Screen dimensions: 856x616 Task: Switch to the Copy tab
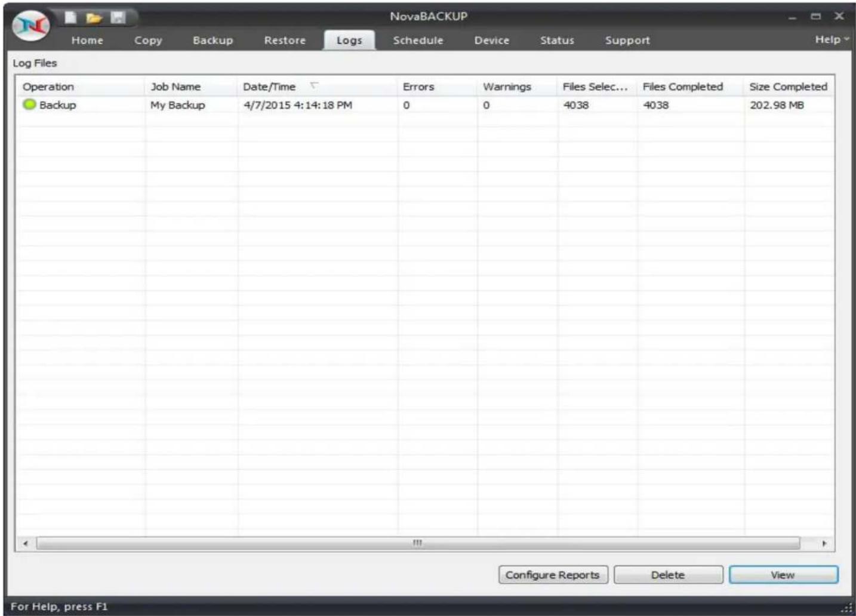(x=148, y=40)
